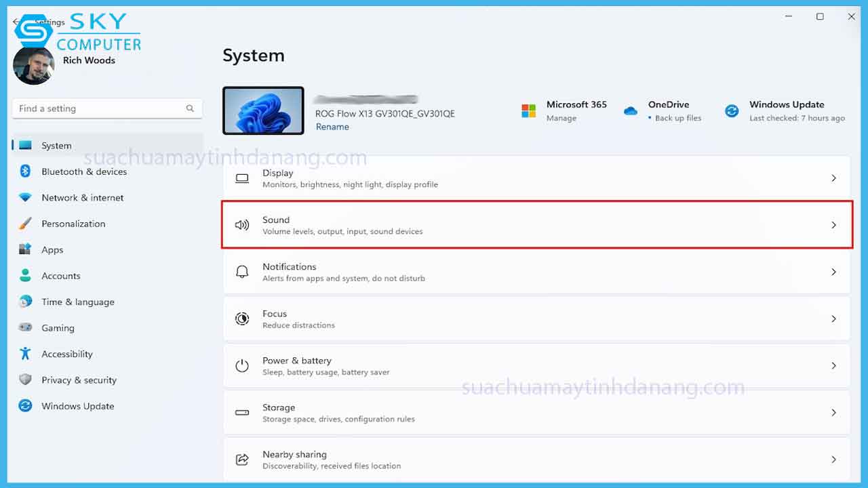Open Power & battery via its chevron
This screenshot has width=868, height=488.
click(x=833, y=366)
